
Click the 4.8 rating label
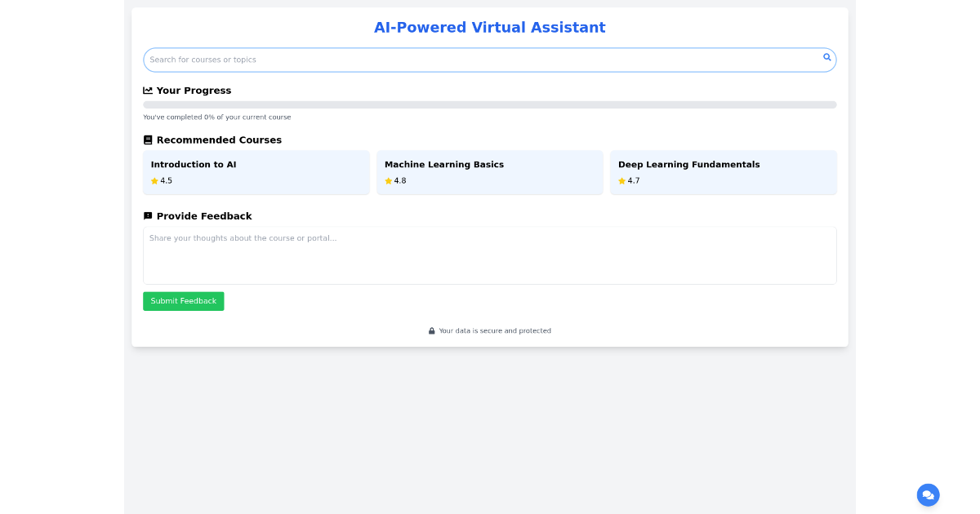[399, 180]
